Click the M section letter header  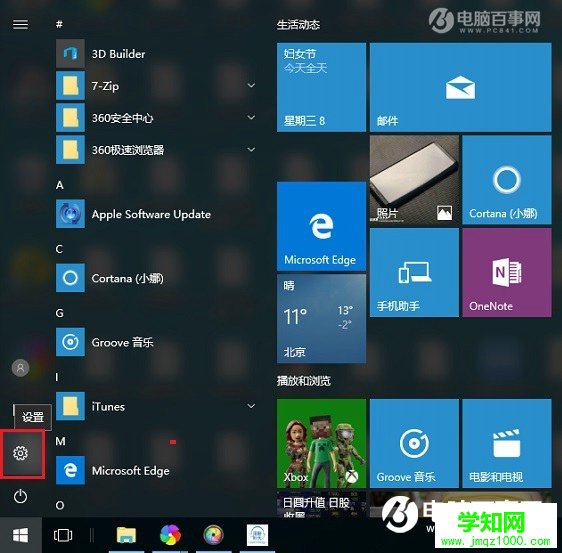[60, 441]
